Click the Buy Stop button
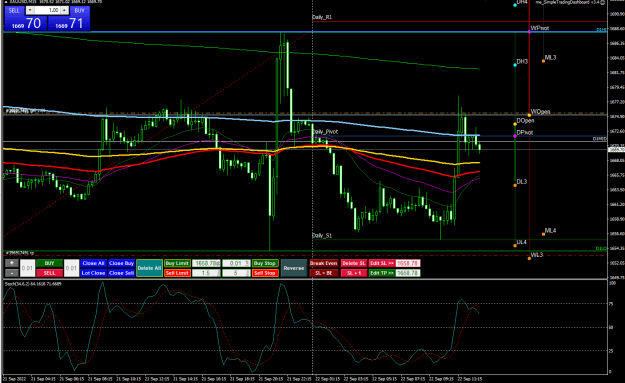Viewport: 625px width, 383px height. coord(265,263)
